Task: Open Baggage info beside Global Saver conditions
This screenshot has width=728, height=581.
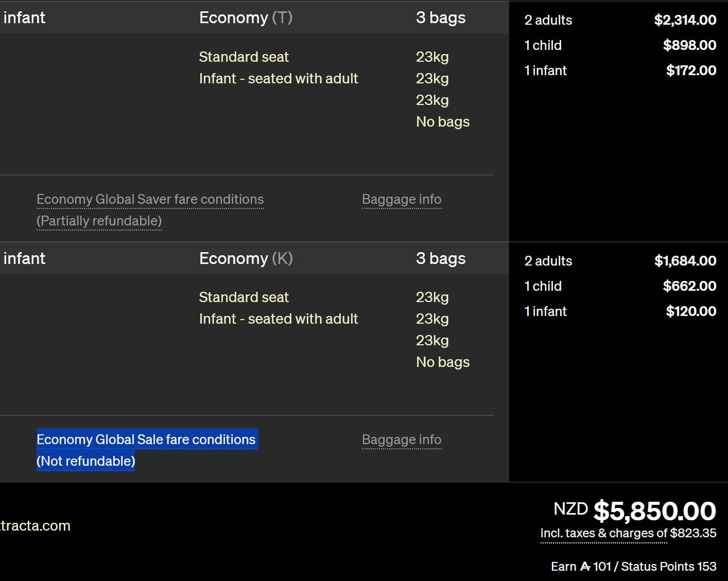Action: [402, 199]
